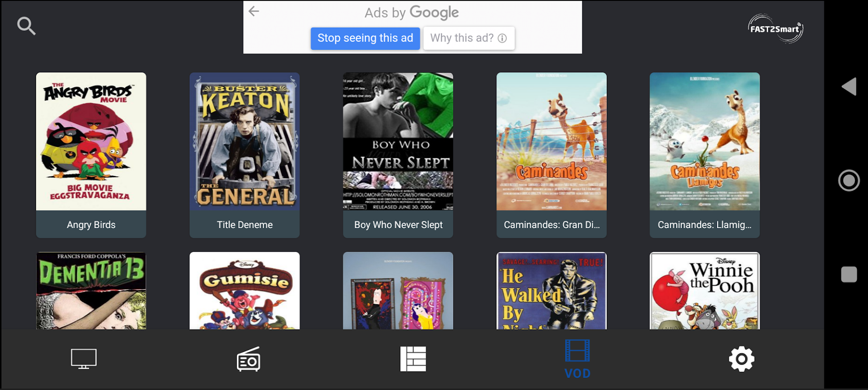Open the Caminandes Gran Dillama poster

click(x=551, y=141)
